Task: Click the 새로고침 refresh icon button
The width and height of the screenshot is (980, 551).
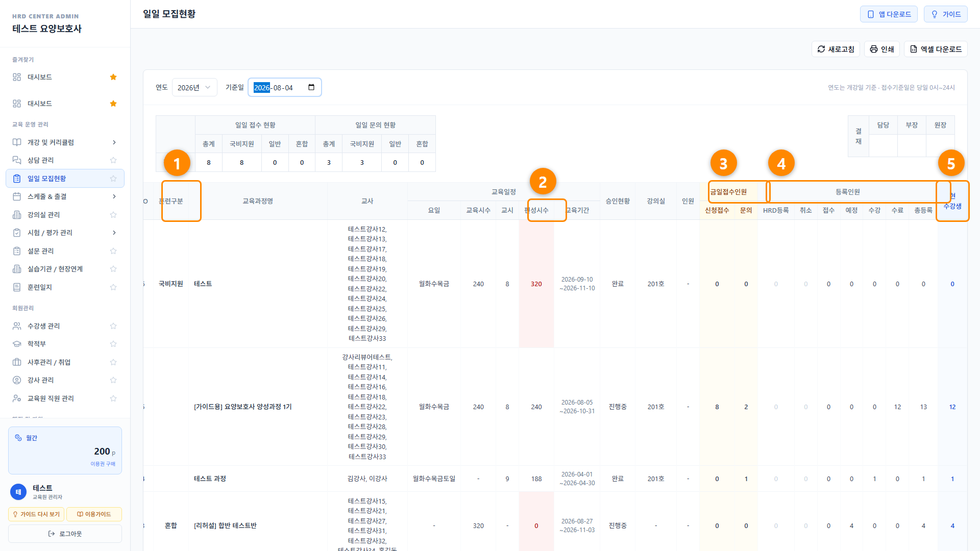Action: (x=821, y=49)
